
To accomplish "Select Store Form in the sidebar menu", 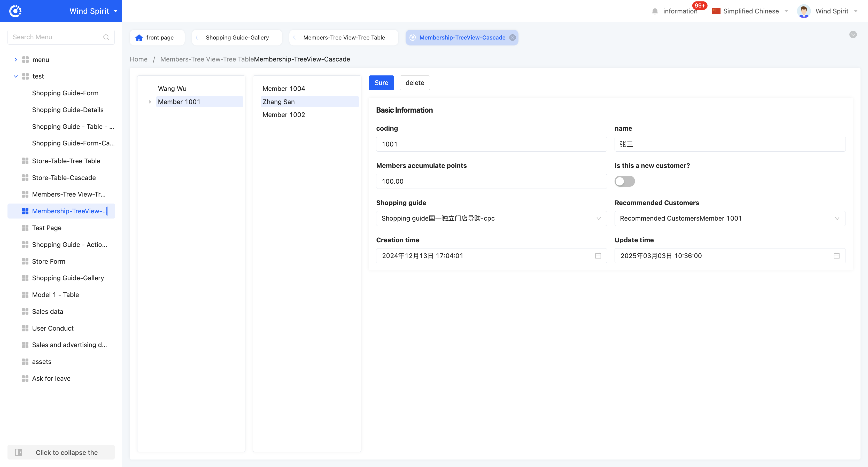I will [49, 261].
